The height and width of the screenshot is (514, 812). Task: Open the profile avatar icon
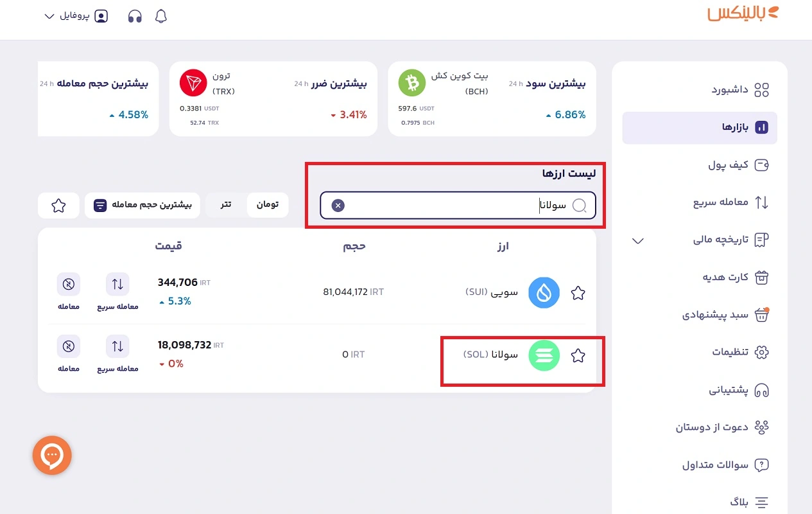(x=101, y=16)
